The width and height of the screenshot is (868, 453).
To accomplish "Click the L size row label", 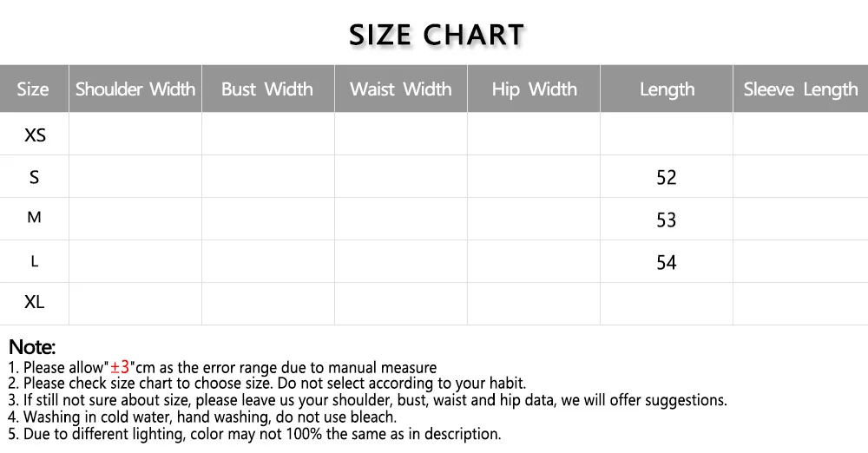I will (x=35, y=261).
